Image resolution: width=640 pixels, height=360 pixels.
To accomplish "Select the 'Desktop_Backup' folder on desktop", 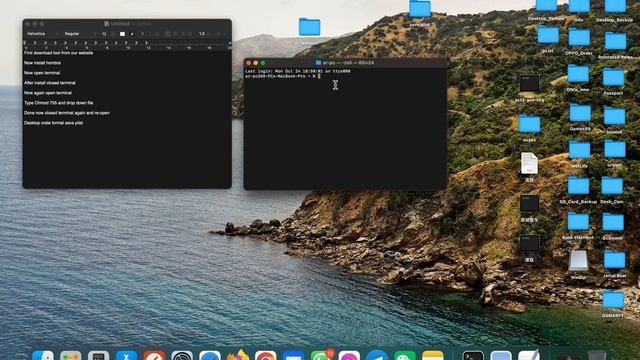I will tap(615, 6).
